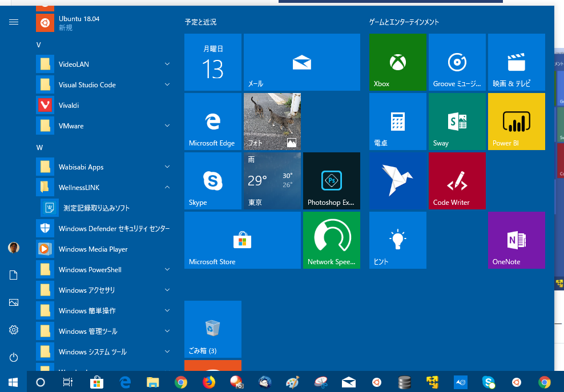Open Paint palette icon on taskbar
564x392 pixels.
(x=292, y=382)
